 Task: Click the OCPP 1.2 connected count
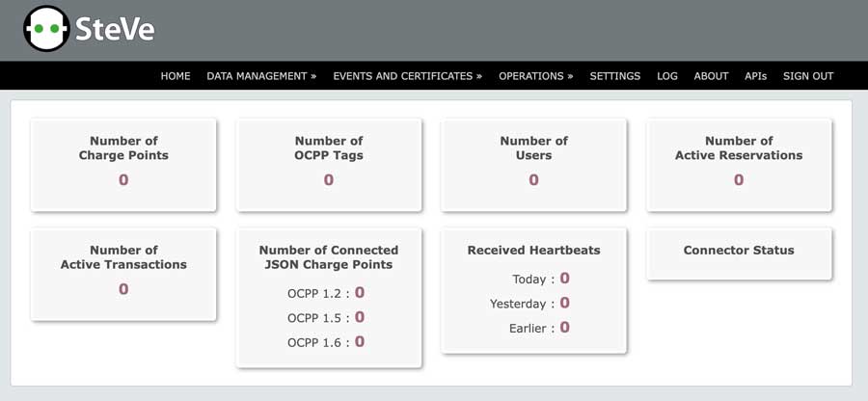click(360, 292)
